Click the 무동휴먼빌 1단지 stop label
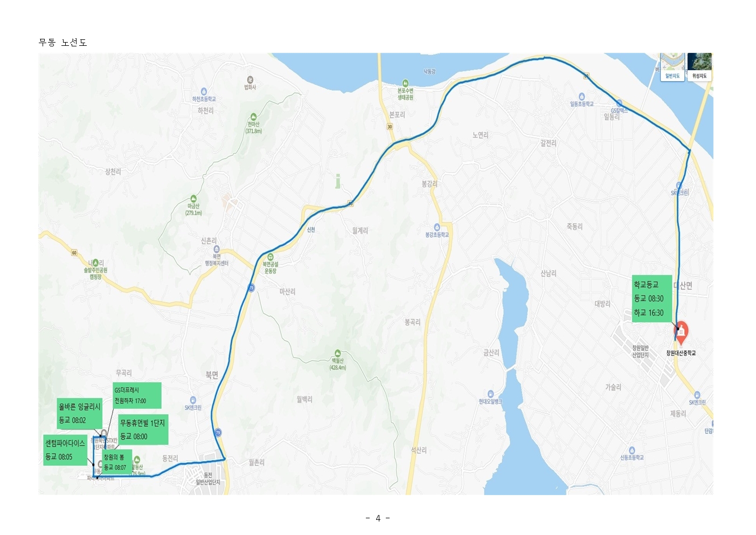This screenshot has height=535, width=756. [143, 429]
